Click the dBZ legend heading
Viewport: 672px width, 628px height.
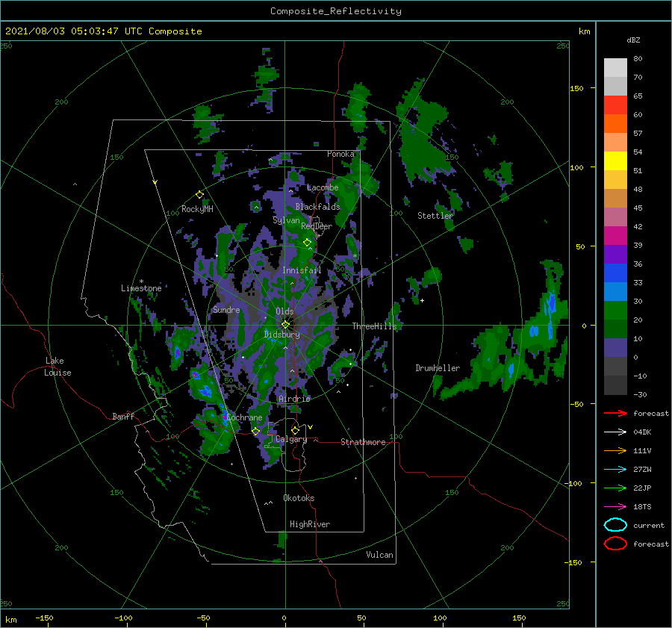pyautogui.click(x=633, y=40)
